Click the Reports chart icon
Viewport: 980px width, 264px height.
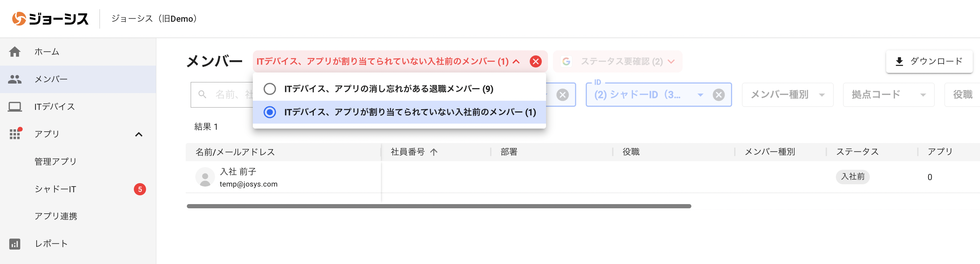(15, 244)
